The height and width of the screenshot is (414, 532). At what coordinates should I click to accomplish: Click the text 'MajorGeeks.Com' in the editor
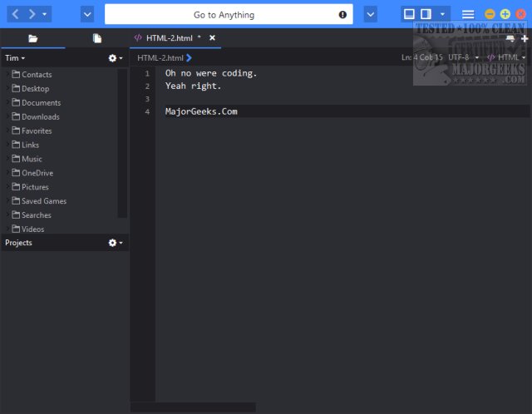pyautogui.click(x=201, y=111)
